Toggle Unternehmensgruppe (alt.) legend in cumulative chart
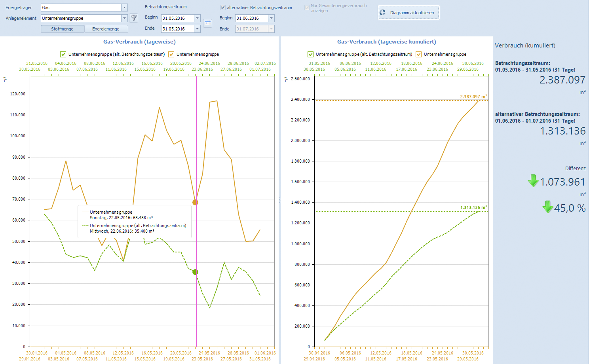 coord(310,54)
